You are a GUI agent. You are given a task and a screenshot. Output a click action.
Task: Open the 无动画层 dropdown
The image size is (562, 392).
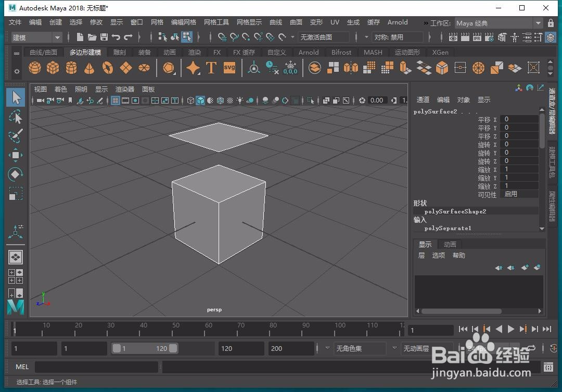pyautogui.click(x=395, y=348)
